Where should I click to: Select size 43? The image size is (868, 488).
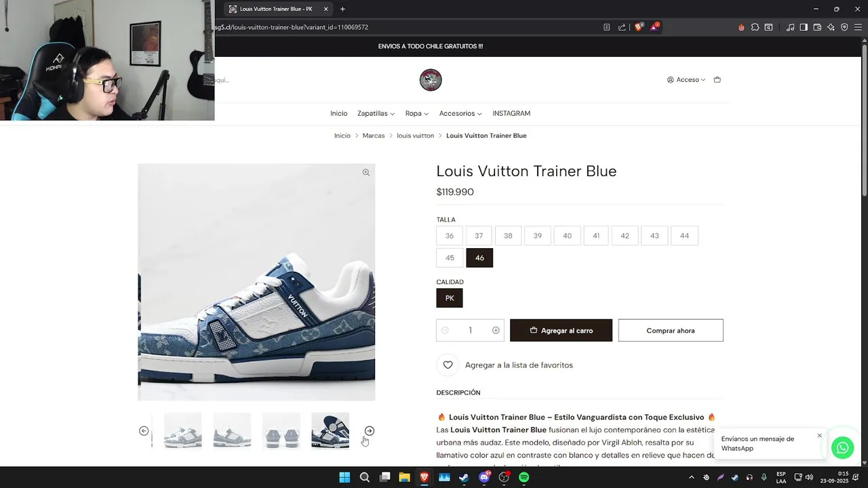[x=654, y=236]
